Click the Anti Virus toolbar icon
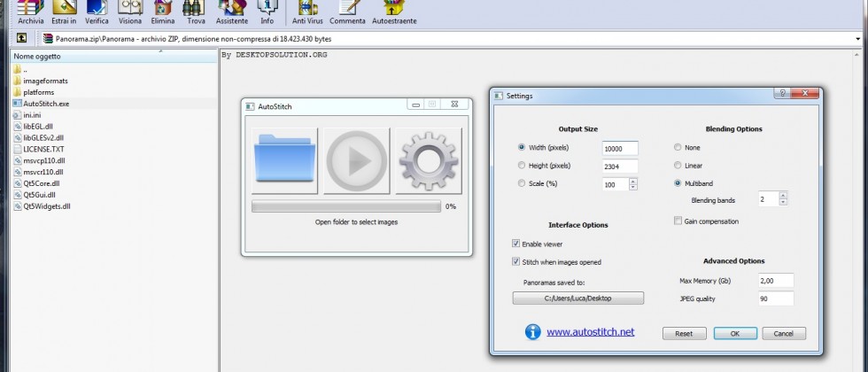 [306, 11]
